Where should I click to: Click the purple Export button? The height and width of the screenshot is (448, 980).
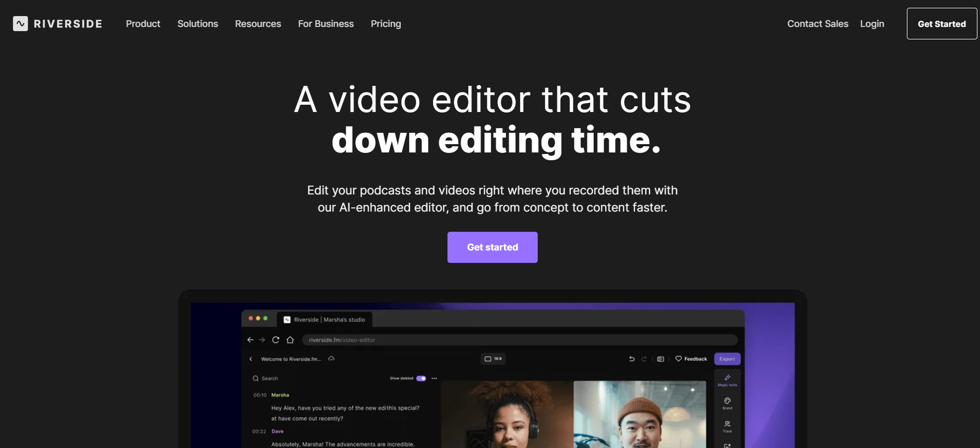tap(727, 359)
